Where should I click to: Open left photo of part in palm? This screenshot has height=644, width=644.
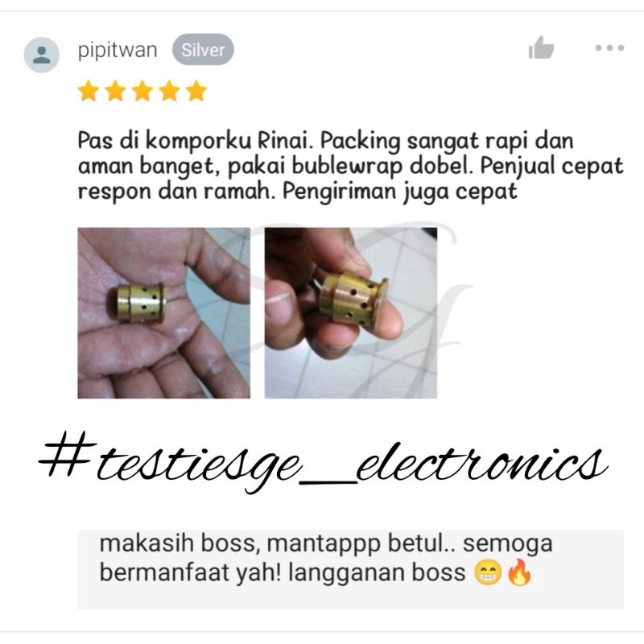point(164,313)
